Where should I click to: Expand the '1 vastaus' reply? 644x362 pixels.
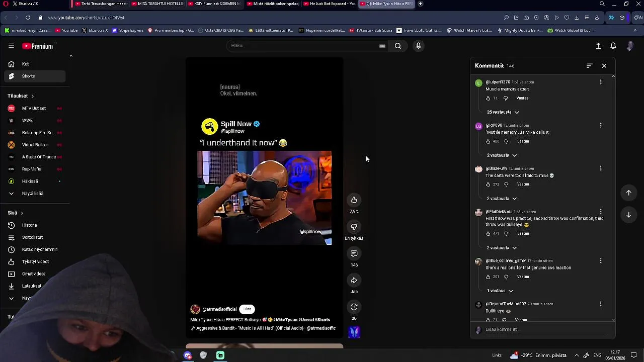click(x=500, y=291)
